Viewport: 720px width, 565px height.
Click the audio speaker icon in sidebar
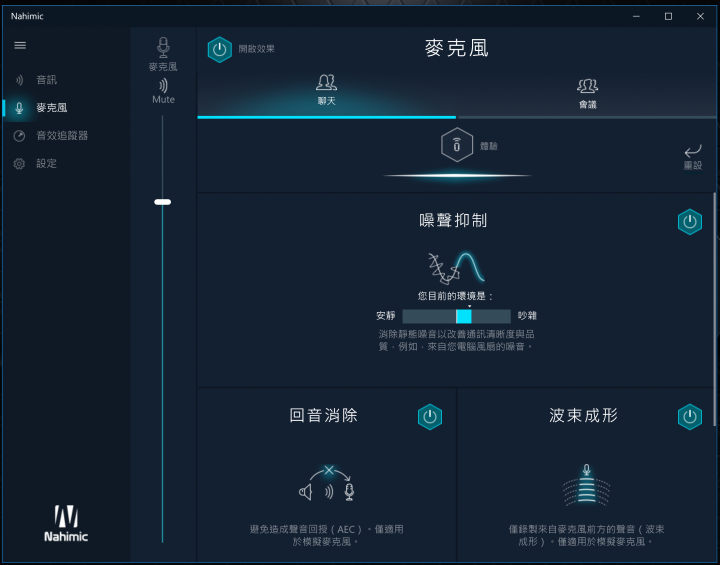[19, 80]
